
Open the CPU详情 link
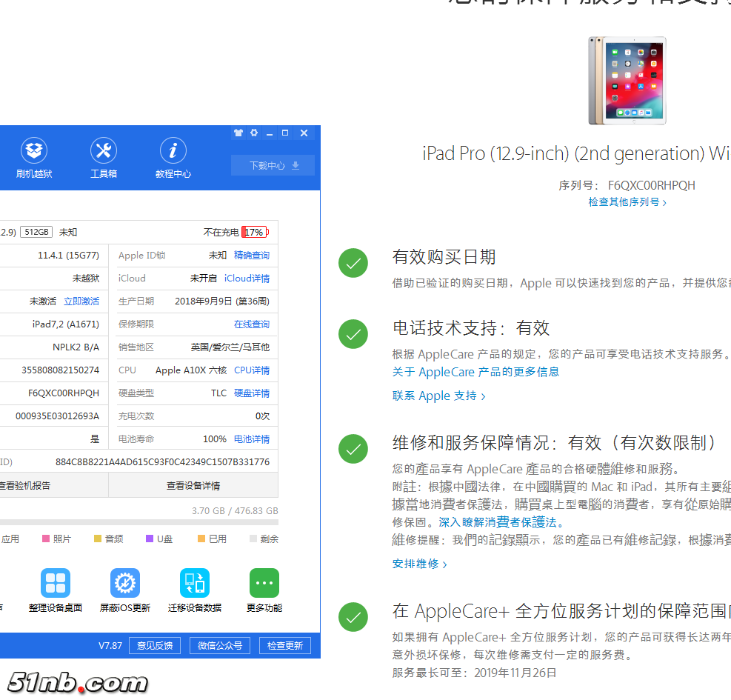coord(252,370)
